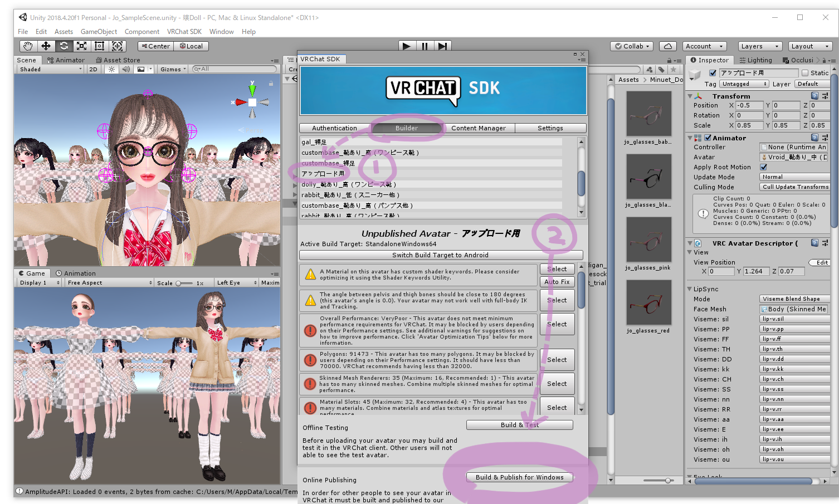839x504 pixels.
Task: Click Build & Publish for Windows
Action: coord(520,477)
